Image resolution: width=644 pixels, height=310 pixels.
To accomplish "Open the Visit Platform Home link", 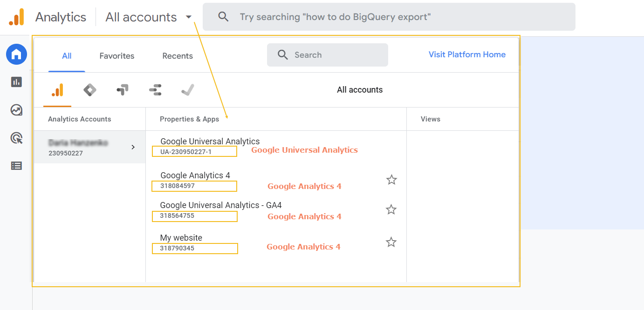I will (x=467, y=54).
